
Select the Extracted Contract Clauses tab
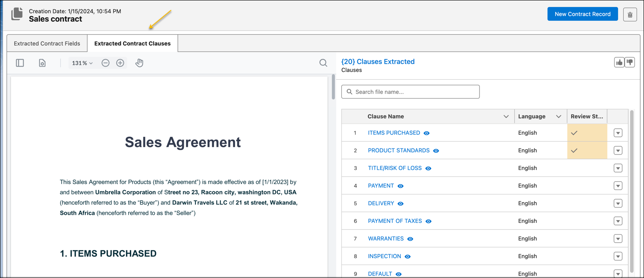(x=132, y=43)
